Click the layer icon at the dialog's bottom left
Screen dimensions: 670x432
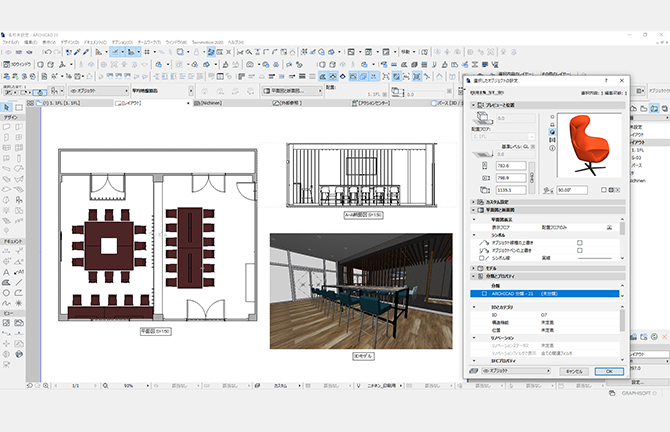[x=473, y=371]
